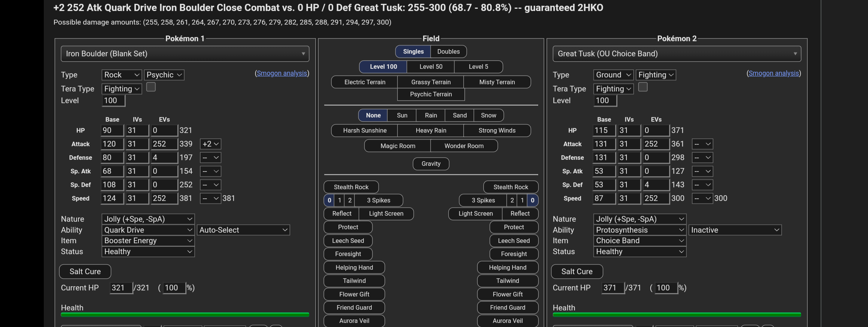Select Heavy Rain weather
Image resolution: width=868 pixels, height=327 pixels.
[431, 130]
